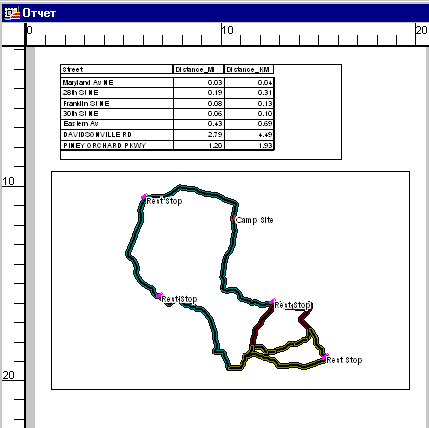Image resolution: width=429 pixels, height=428 pixels.
Task: Click the 28th St NE kilometer value 0.31
Action: click(249, 93)
